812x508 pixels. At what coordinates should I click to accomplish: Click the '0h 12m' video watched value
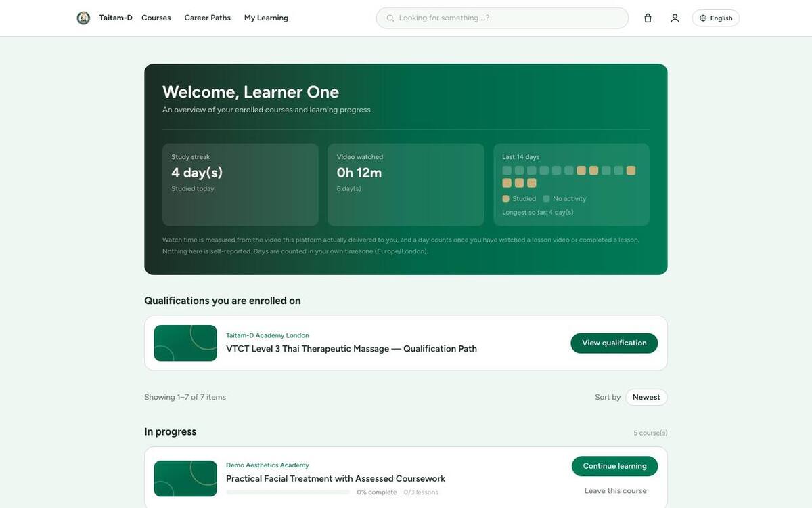[x=359, y=173]
